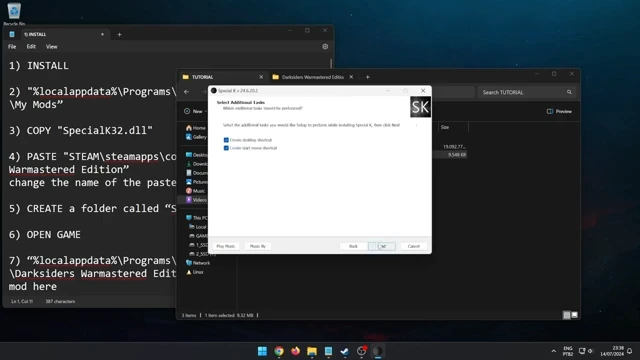Click the Play Music button

pyautogui.click(x=226, y=246)
